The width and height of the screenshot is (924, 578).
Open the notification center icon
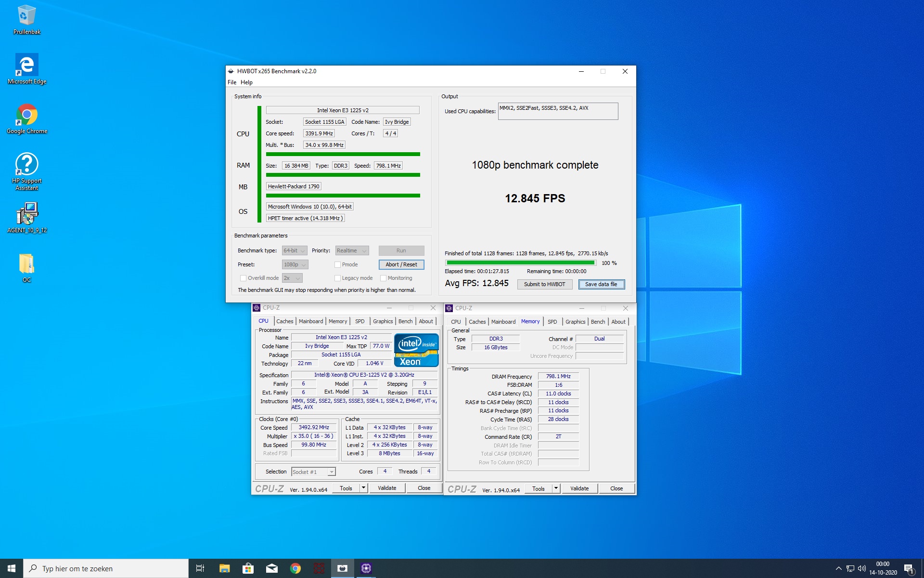coord(909,568)
